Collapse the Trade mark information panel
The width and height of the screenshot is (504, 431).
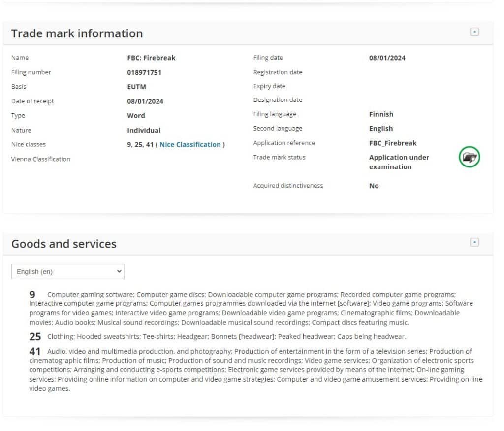coord(474,32)
